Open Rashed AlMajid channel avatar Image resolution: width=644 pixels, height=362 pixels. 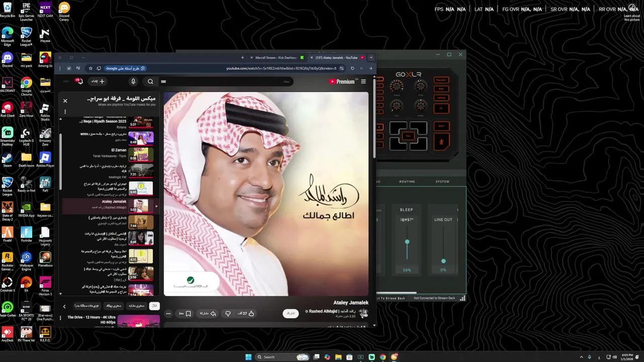pyautogui.click(x=363, y=313)
